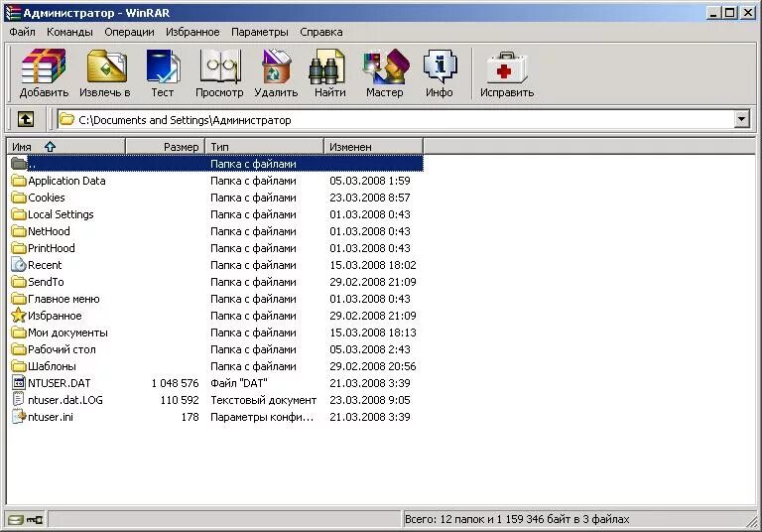Select the NetHood folder row
Screen dimensions: 762x532
click(215, 231)
